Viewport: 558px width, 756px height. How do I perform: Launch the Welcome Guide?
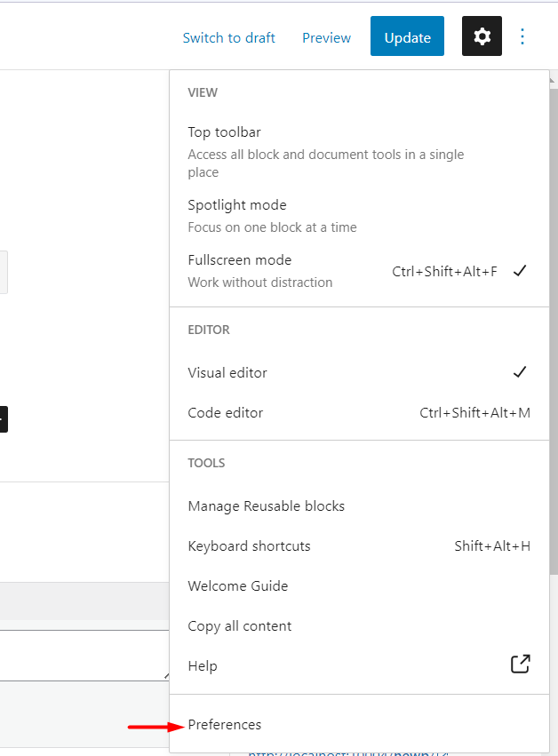tap(237, 586)
